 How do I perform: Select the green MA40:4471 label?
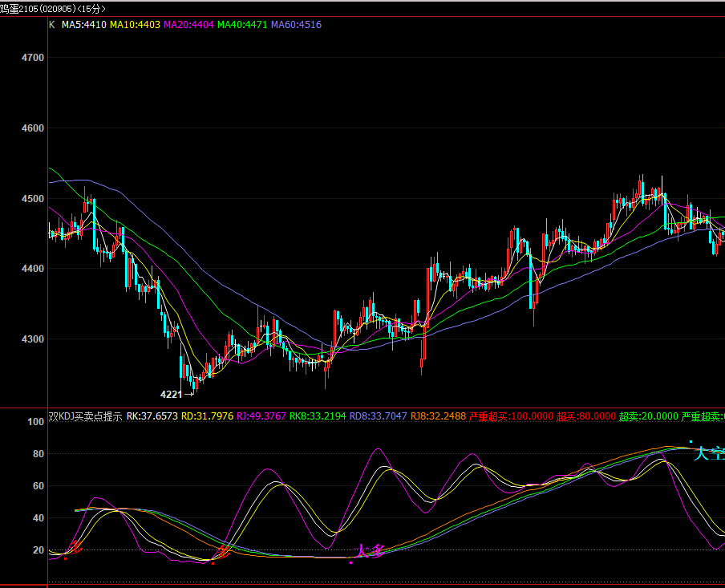coord(242,25)
